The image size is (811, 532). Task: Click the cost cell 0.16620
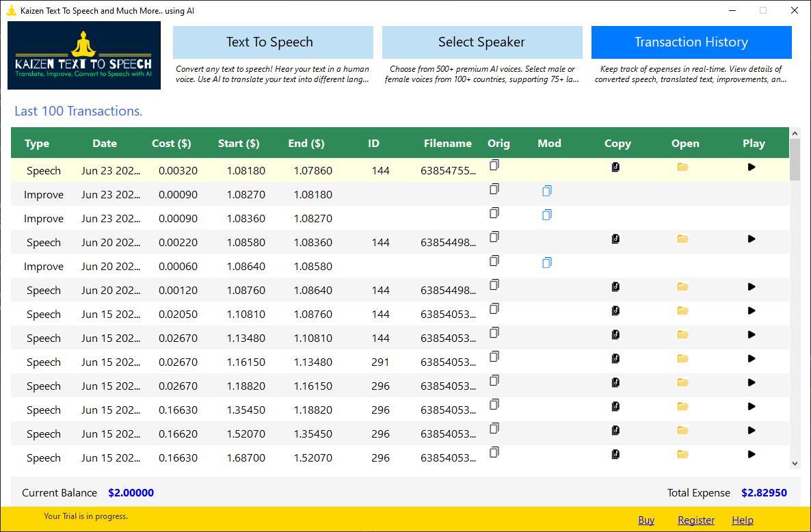coord(178,434)
